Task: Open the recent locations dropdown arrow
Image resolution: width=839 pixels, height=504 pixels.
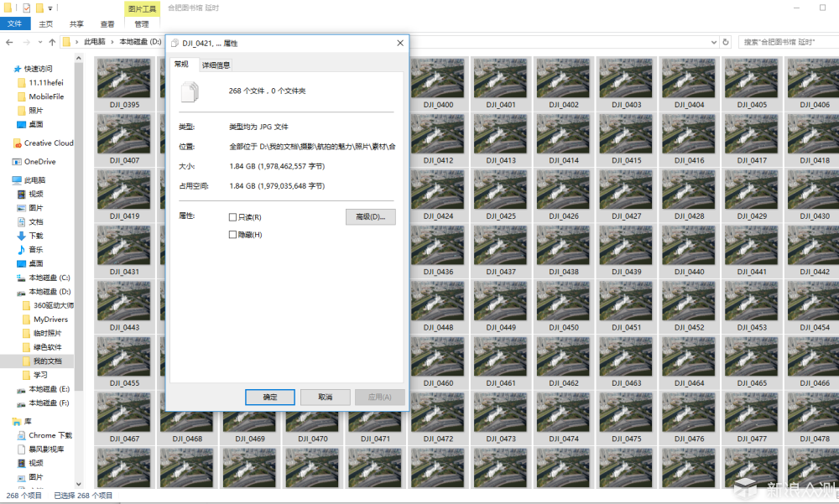Action: pyautogui.click(x=39, y=42)
